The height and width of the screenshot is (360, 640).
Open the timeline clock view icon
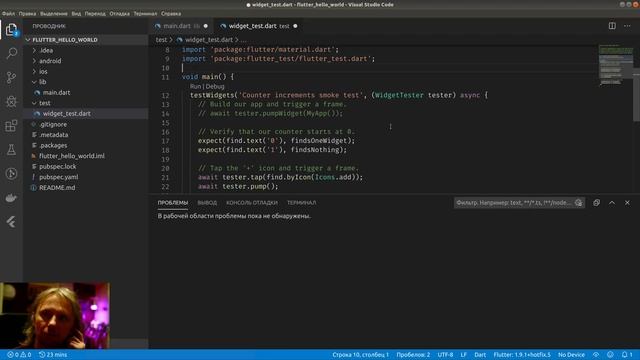point(11,173)
